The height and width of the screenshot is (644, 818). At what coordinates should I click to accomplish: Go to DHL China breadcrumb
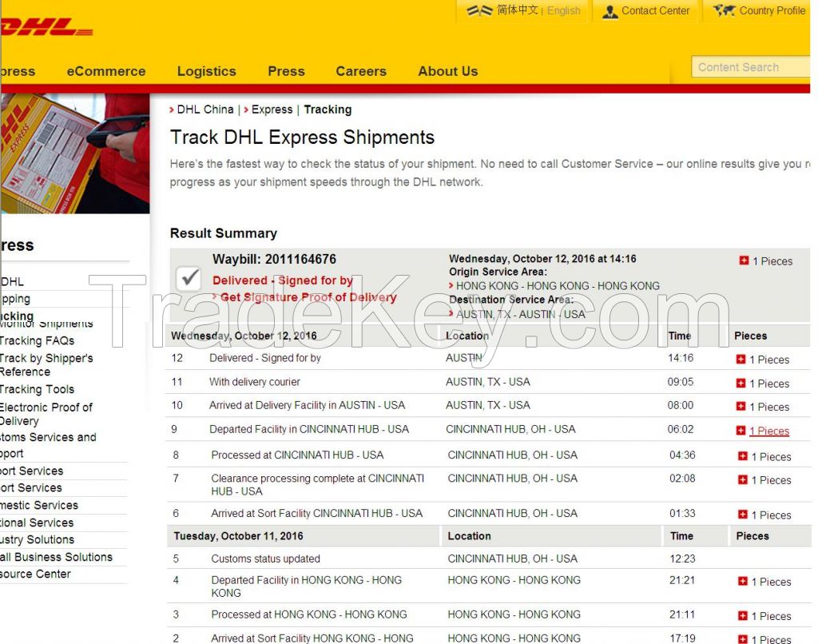(x=205, y=109)
